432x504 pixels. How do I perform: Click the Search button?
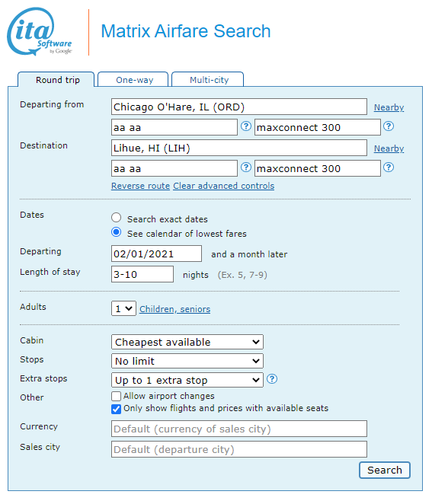[x=385, y=471]
